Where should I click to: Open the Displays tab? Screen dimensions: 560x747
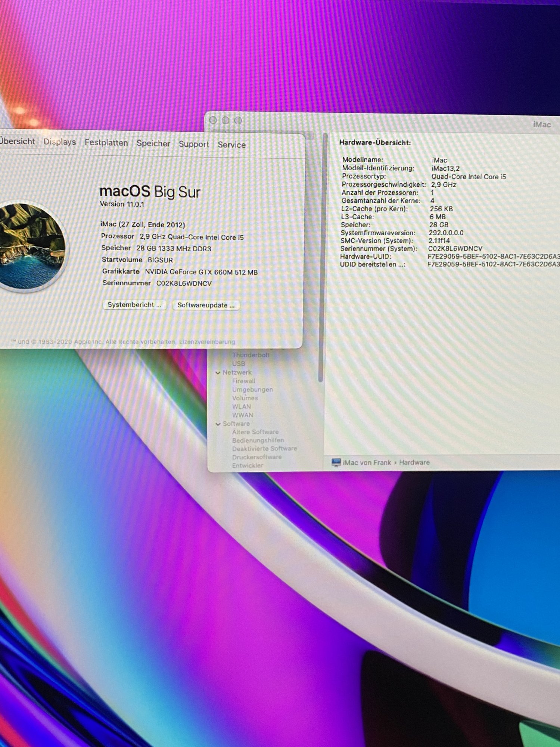[60, 142]
